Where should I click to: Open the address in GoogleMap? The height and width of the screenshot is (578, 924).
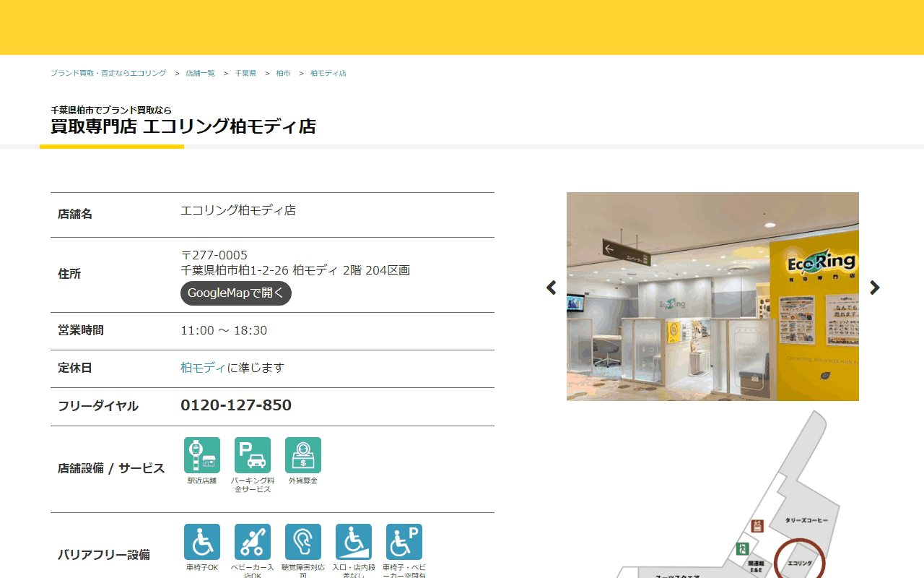pos(236,293)
